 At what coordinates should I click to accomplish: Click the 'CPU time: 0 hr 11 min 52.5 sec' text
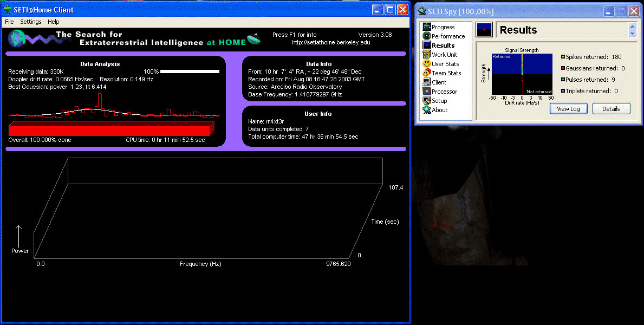tap(166, 140)
